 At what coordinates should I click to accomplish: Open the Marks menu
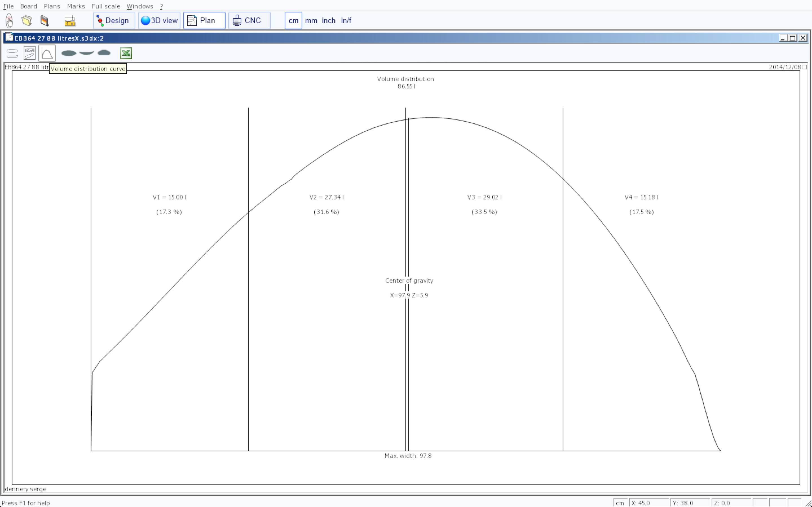coord(76,6)
